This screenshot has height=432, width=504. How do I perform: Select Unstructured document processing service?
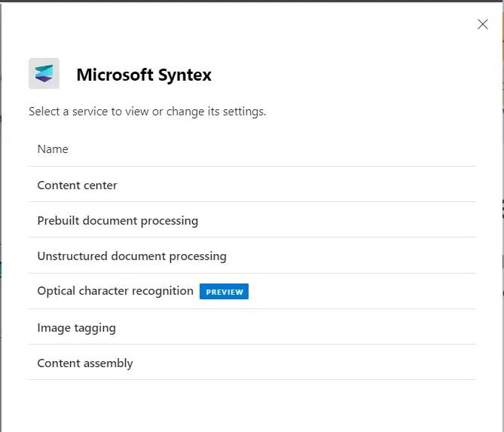pyautogui.click(x=252, y=256)
